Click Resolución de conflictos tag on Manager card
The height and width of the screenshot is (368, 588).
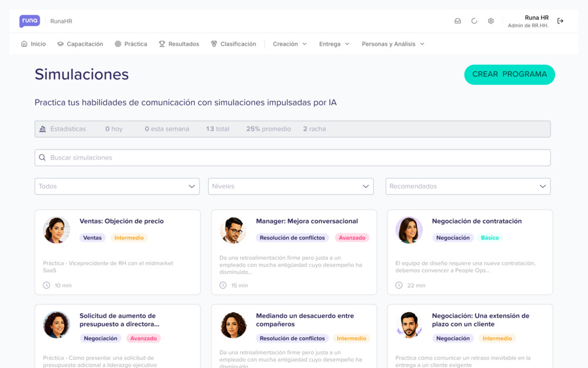coord(292,238)
